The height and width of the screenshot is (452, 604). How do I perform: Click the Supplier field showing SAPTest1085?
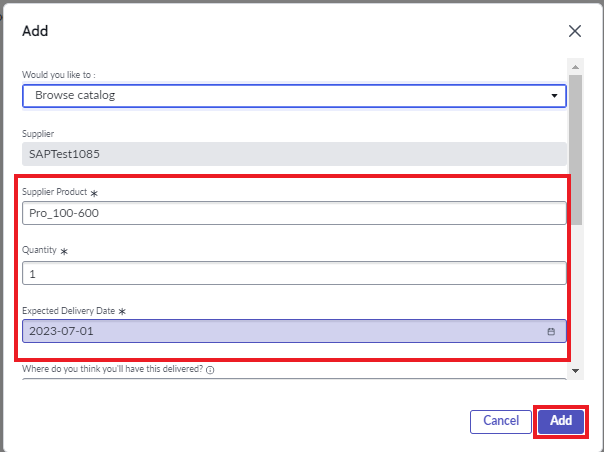pos(294,154)
